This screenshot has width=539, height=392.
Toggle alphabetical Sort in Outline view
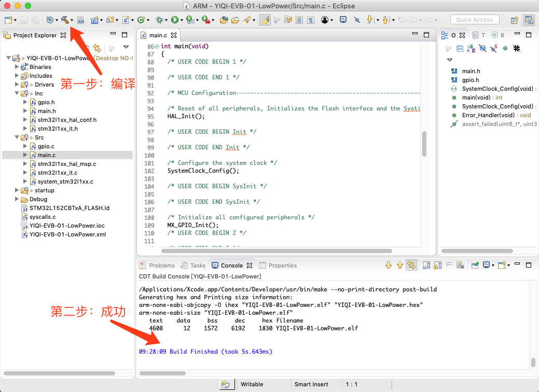(x=471, y=48)
